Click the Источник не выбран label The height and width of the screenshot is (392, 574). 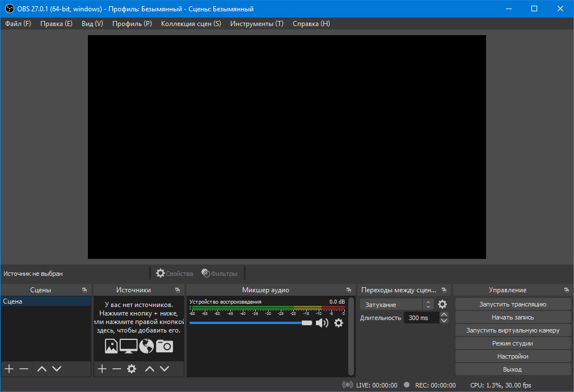coord(33,274)
